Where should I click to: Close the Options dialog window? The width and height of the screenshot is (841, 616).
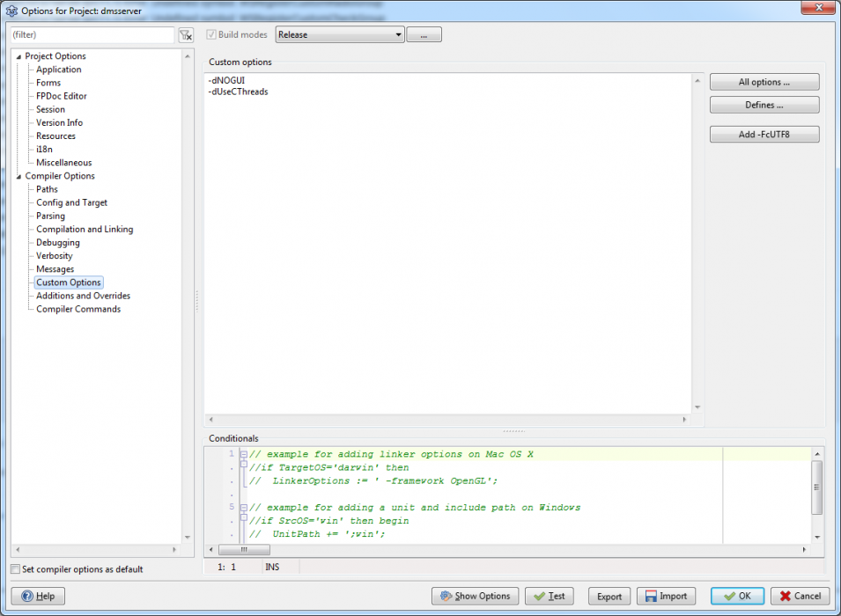[818, 8]
